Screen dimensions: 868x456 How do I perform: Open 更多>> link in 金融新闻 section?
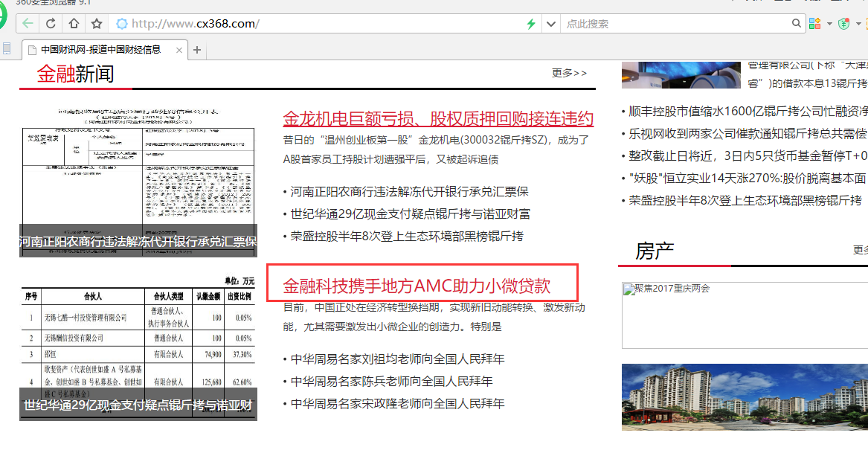(569, 73)
